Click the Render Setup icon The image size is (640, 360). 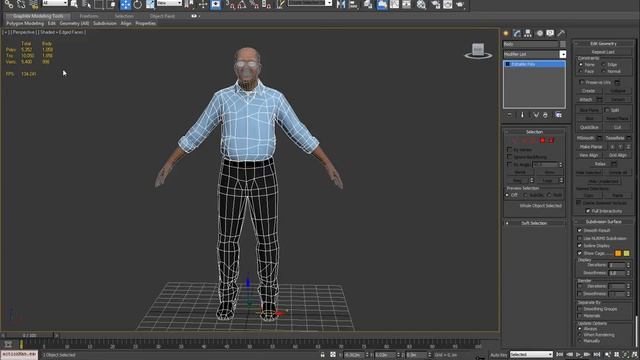pos(435,4)
